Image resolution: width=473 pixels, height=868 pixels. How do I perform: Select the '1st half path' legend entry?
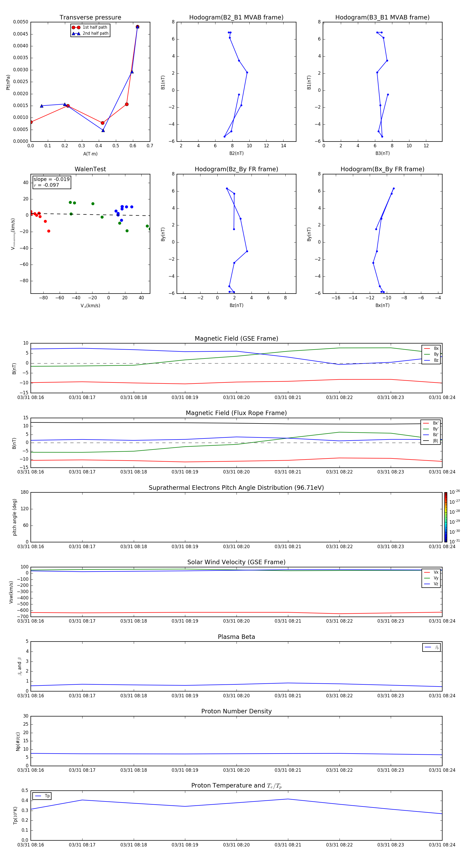(x=90, y=27)
